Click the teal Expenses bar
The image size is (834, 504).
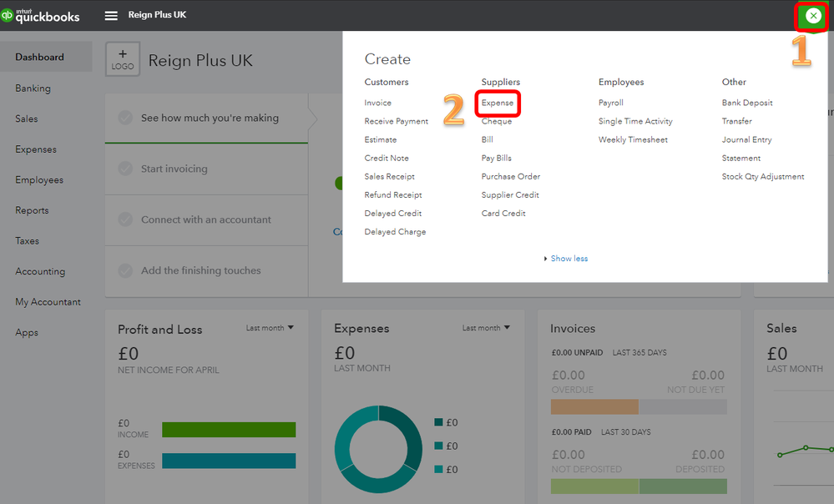229,461
